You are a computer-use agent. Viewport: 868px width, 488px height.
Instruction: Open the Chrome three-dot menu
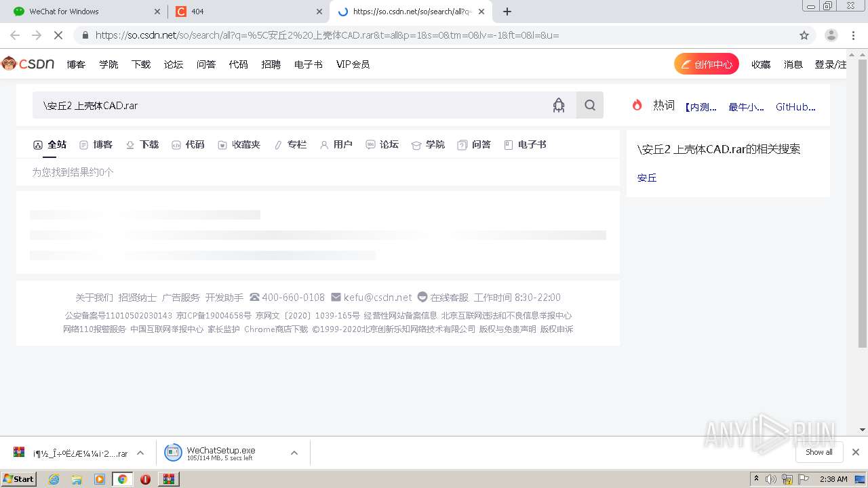pos(853,35)
